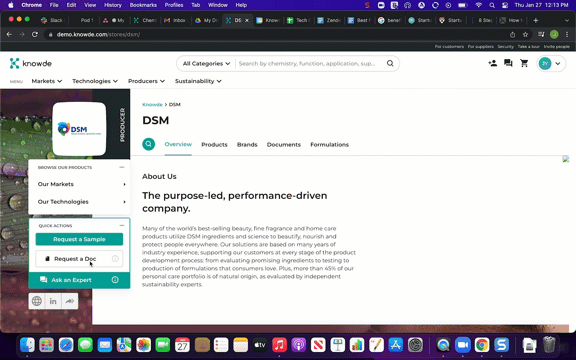Click the broken image icon at right edge
Image resolution: width=576 pixels, height=360 pixels.
point(566,159)
